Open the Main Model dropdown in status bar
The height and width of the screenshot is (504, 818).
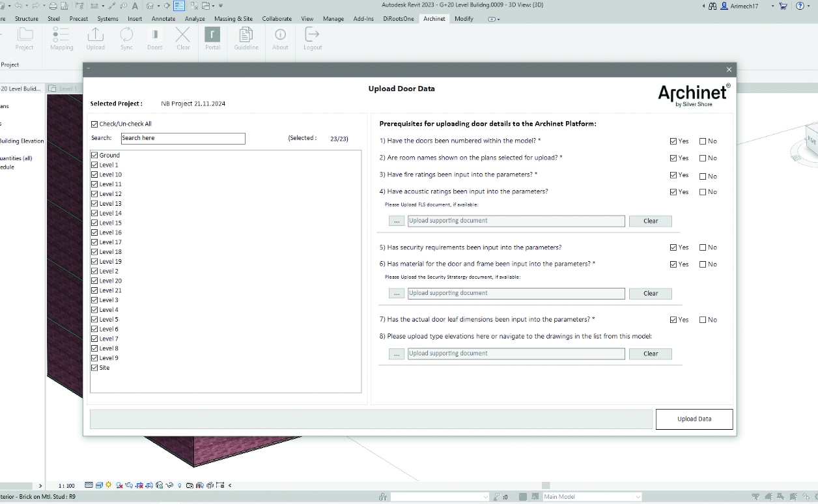click(x=591, y=497)
